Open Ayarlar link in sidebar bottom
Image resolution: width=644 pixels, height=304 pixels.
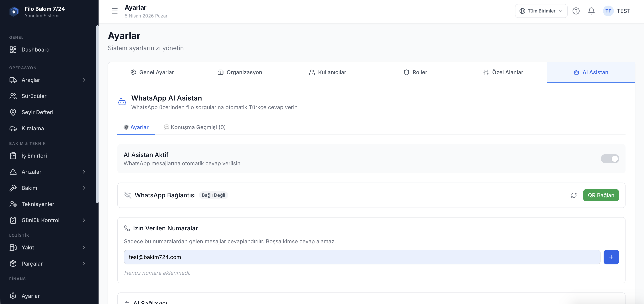[30, 296]
